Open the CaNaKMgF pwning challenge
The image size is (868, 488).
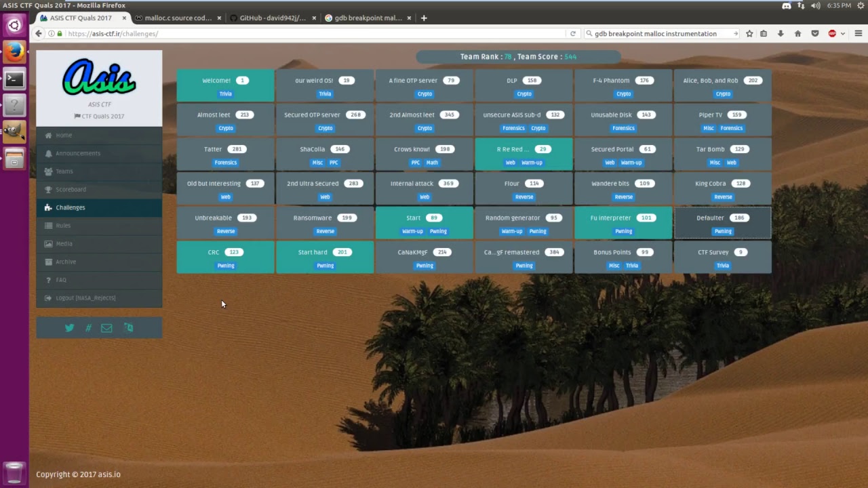click(425, 258)
